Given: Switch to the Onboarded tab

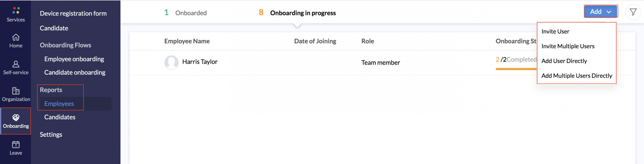Looking at the screenshot, I should pyautogui.click(x=185, y=13).
